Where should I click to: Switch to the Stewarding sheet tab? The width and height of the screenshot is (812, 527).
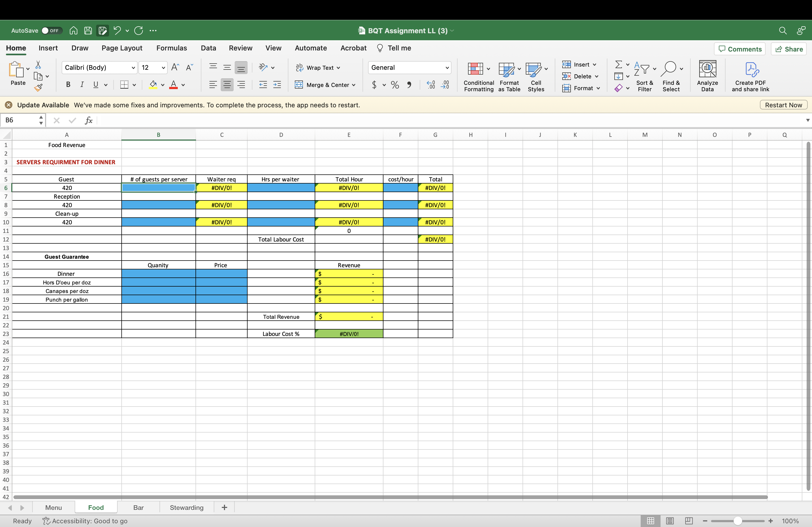coord(186,507)
